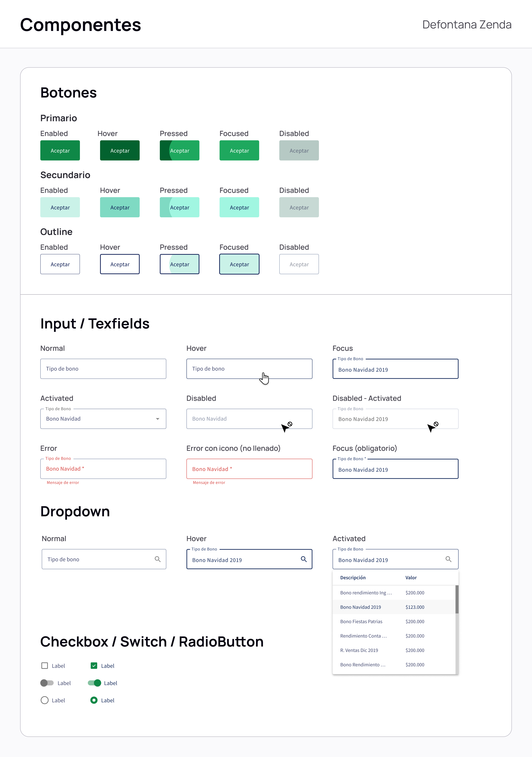Uncheck the green checked Label checkbox

[94, 666]
